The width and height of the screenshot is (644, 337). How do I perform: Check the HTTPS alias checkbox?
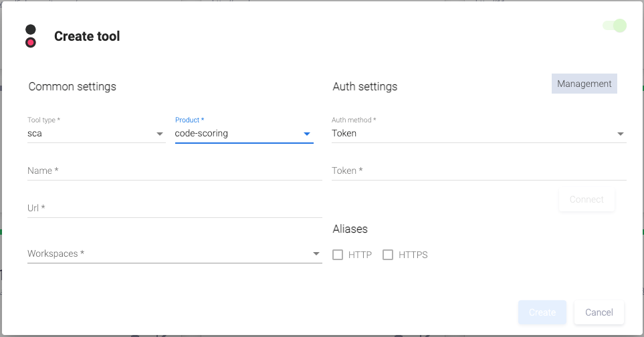(388, 255)
